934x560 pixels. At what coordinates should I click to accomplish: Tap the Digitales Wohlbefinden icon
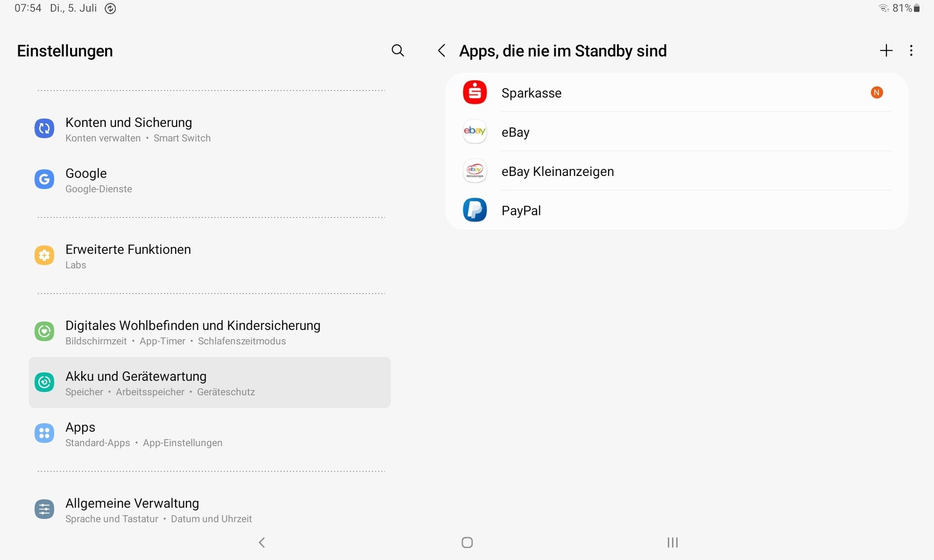pyautogui.click(x=44, y=332)
